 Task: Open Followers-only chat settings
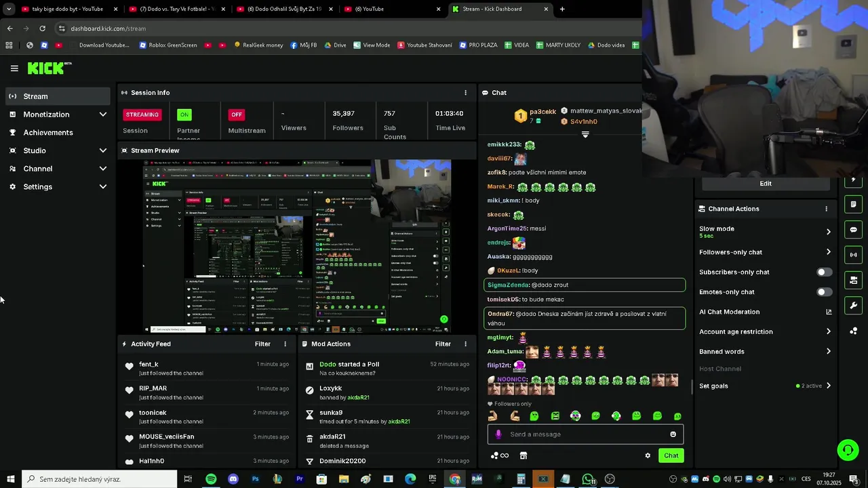(x=765, y=252)
